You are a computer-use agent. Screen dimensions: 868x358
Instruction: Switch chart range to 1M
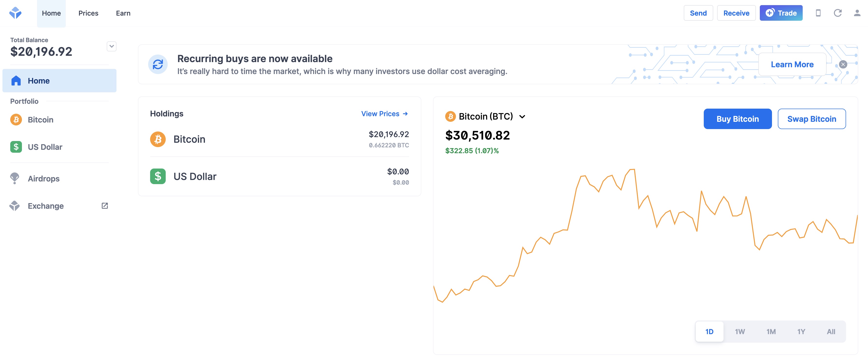(x=771, y=331)
